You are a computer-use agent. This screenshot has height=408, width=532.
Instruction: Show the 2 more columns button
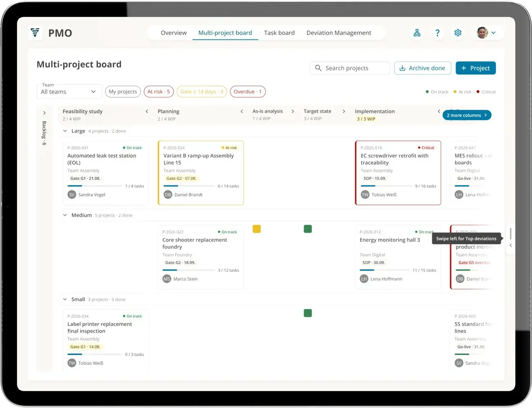[467, 115]
